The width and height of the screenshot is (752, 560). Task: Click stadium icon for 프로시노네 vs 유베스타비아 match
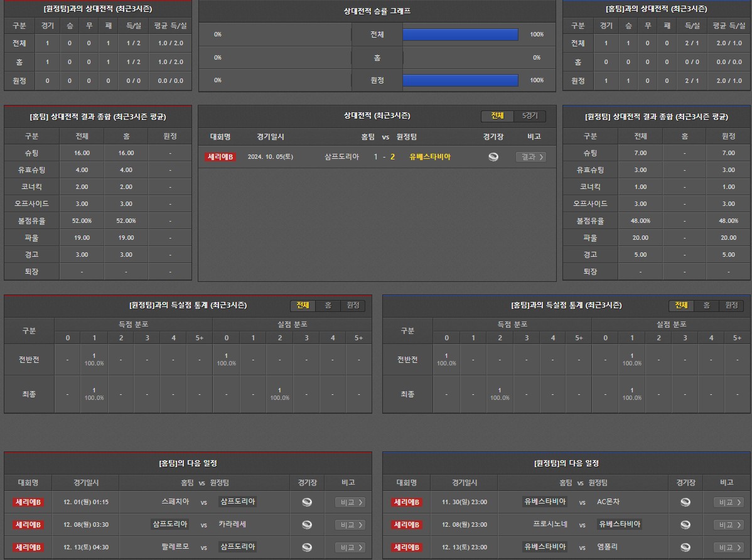tap(685, 525)
